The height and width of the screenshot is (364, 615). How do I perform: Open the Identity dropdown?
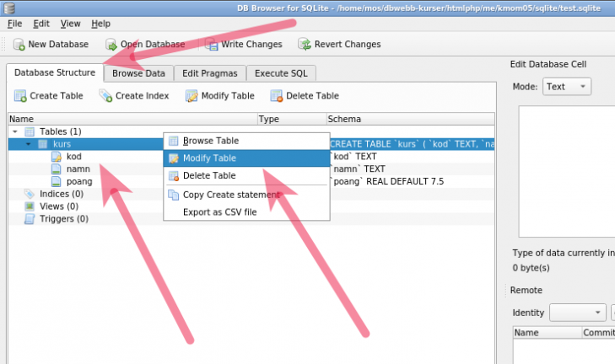[x=578, y=313]
